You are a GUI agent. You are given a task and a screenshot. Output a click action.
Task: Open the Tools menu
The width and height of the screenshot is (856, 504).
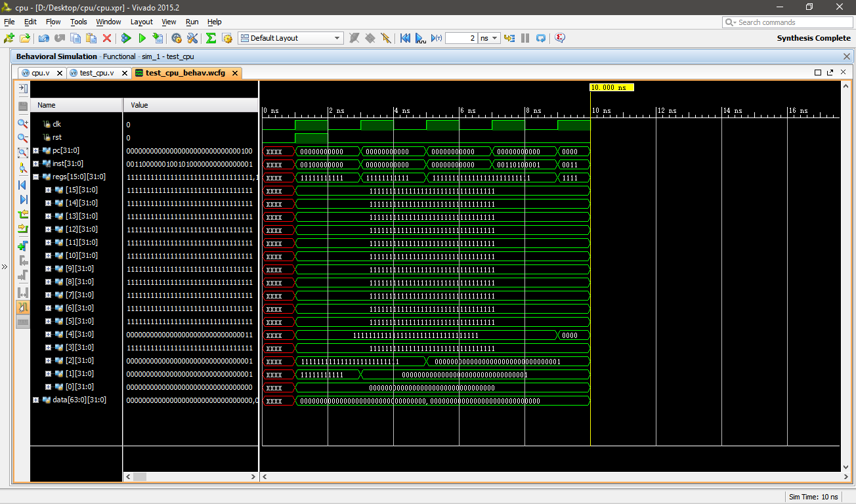pos(79,22)
